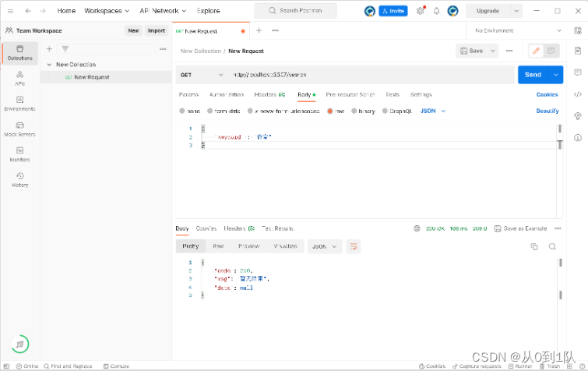Open the Monitors sidebar section

click(20, 154)
